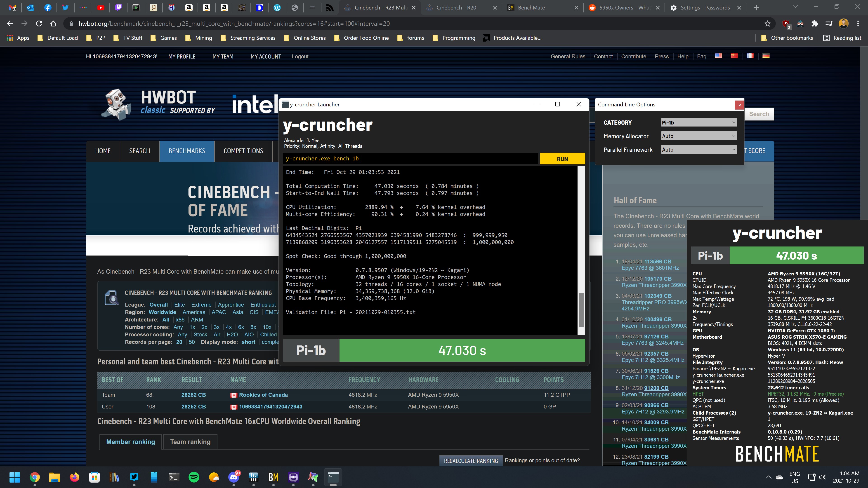Open Firefox from the taskbar
The height and width of the screenshot is (488, 868).
click(x=74, y=477)
